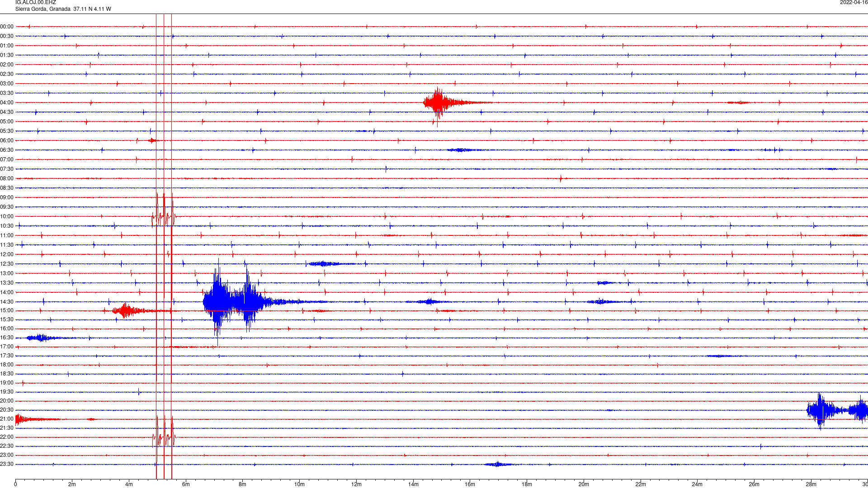Click the blue seismic burst on the 20:30 trace
This screenshot has height=488, width=868.
pyautogui.click(x=837, y=410)
